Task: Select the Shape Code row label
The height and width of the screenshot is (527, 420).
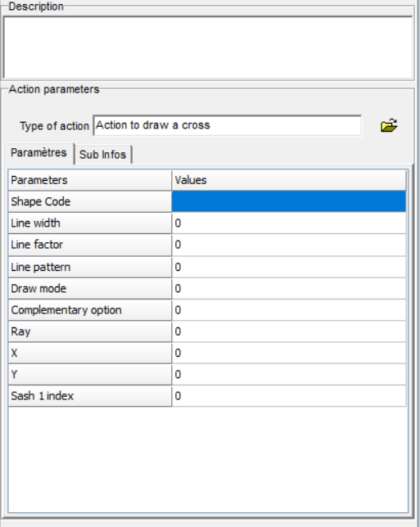Action: tap(90, 201)
